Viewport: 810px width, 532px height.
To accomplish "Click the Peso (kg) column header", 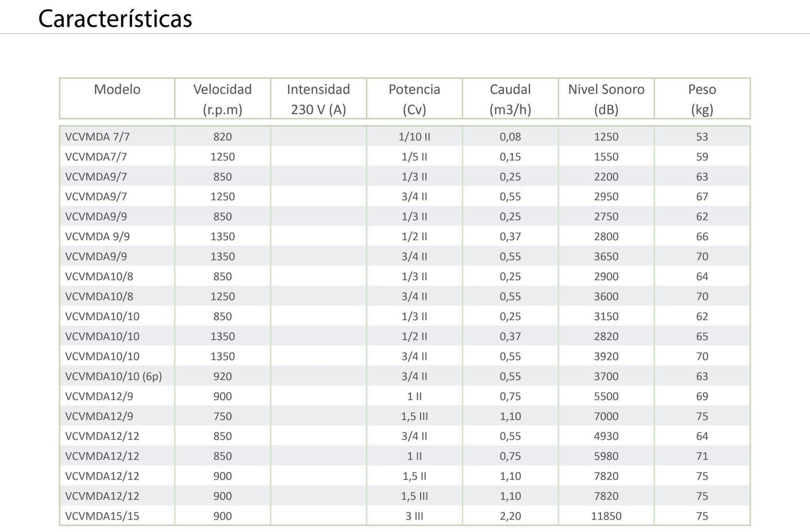I will [x=702, y=99].
